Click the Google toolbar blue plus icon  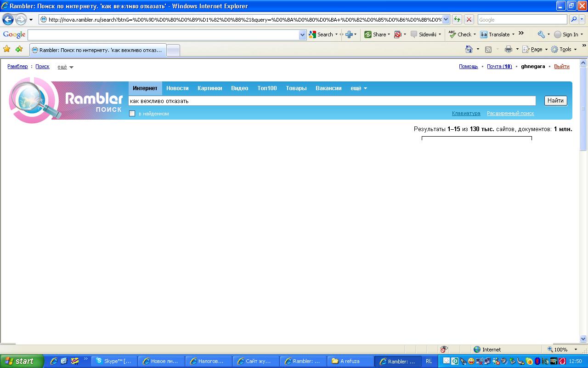coord(349,34)
